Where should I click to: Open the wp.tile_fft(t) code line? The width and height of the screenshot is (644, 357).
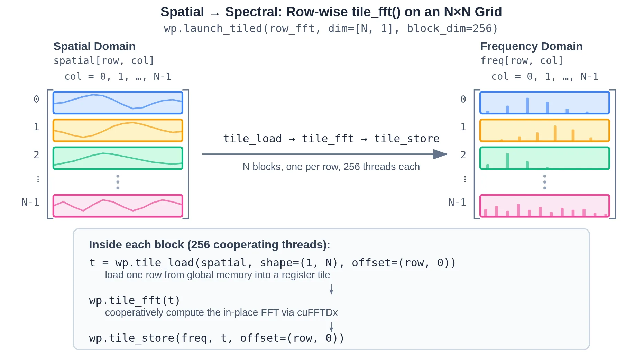(x=134, y=300)
